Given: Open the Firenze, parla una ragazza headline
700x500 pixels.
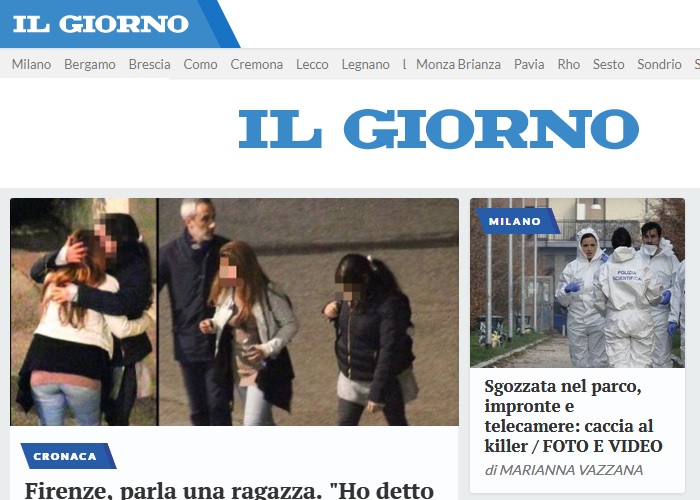Looking at the screenshot, I should [x=229, y=490].
